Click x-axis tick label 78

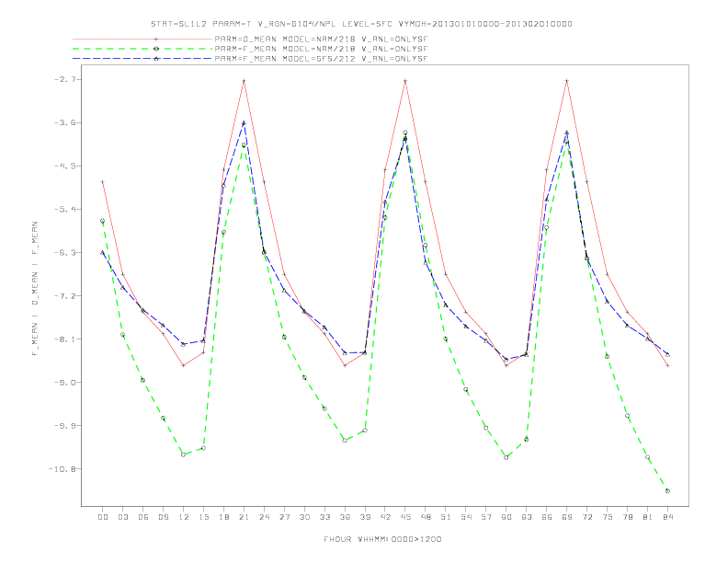tap(627, 517)
